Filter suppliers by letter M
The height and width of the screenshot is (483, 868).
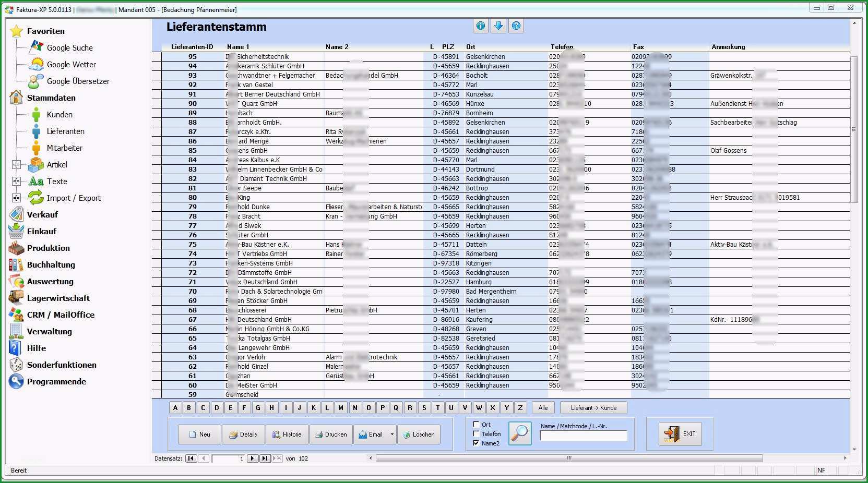tap(341, 408)
